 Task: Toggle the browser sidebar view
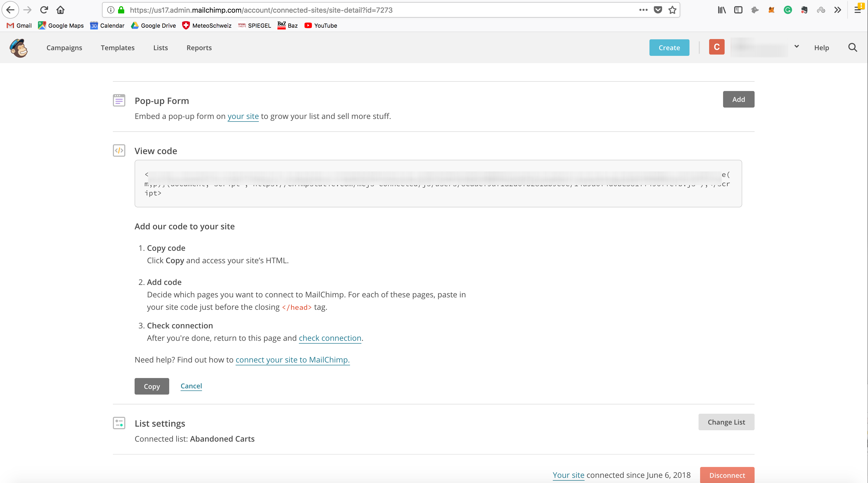coord(738,10)
